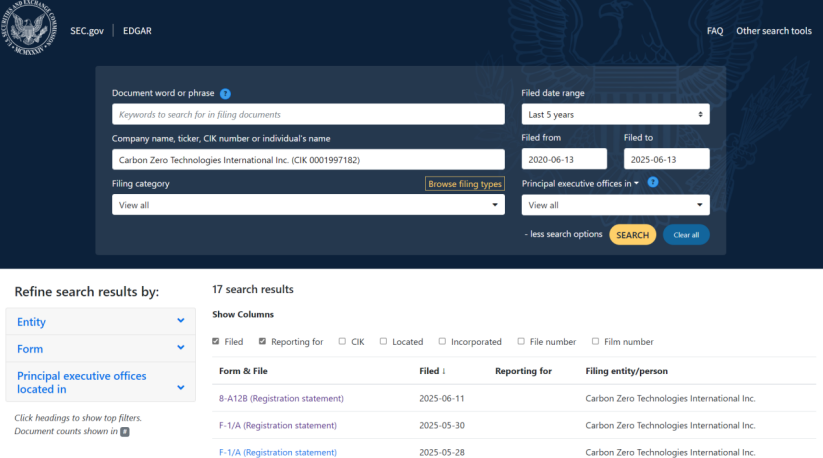Open help icon beside Principal executive offices

coord(652,182)
